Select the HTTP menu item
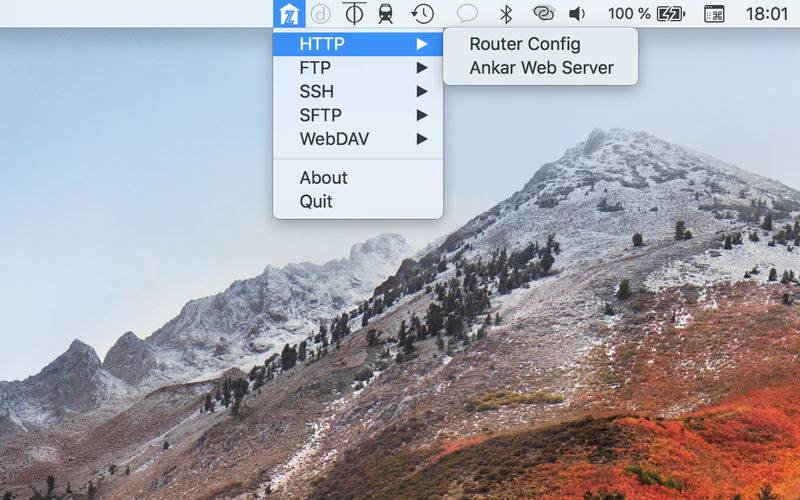The image size is (800, 500). coord(358,44)
